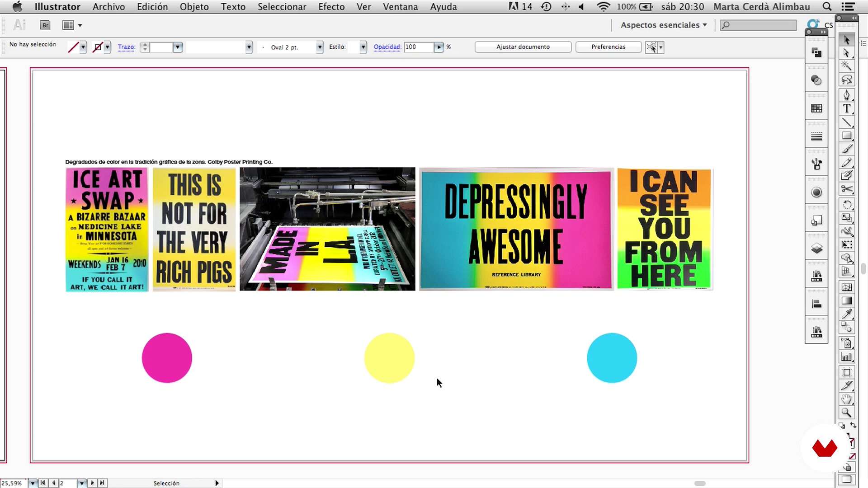The height and width of the screenshot is (488, 868).
Task: Open the opacity slider arrow
Action: click(439, 47)
